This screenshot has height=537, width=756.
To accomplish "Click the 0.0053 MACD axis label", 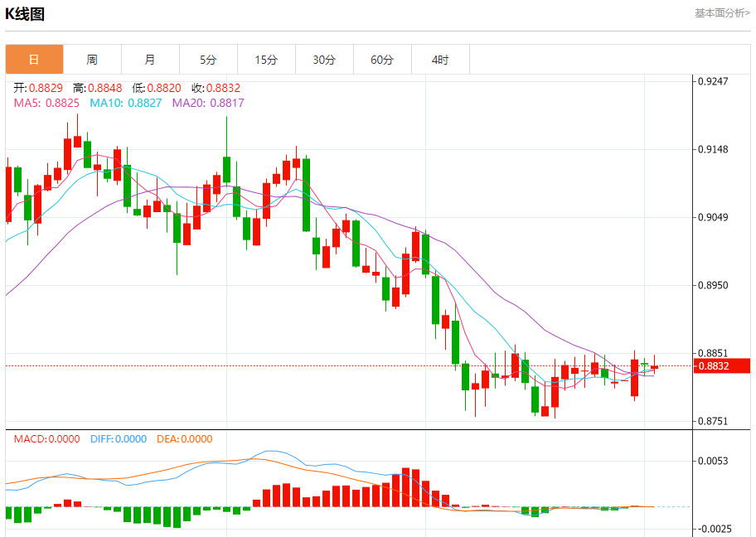I will 713,461.
